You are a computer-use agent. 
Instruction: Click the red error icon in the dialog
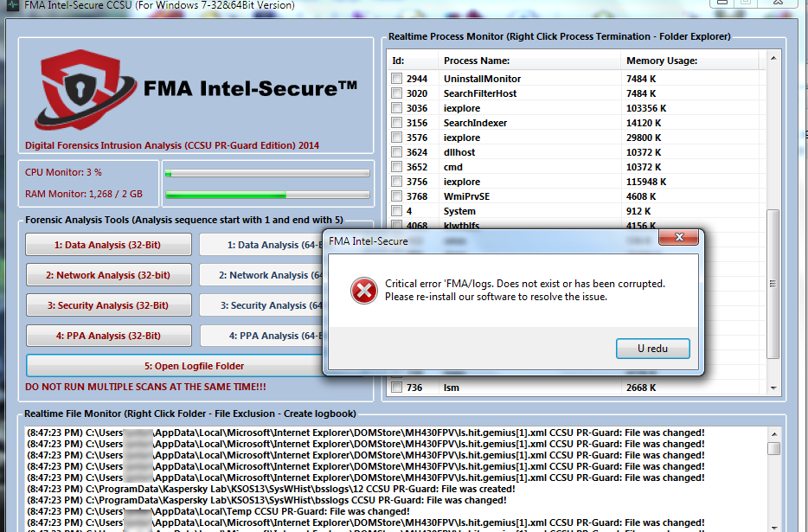tap(364, 291)
